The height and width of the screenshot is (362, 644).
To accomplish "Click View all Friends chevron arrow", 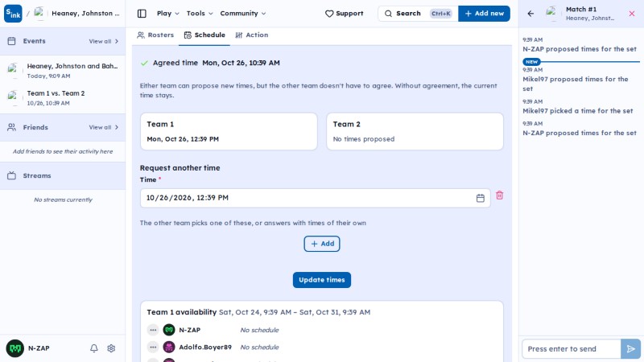I will [x=117, y=127].
